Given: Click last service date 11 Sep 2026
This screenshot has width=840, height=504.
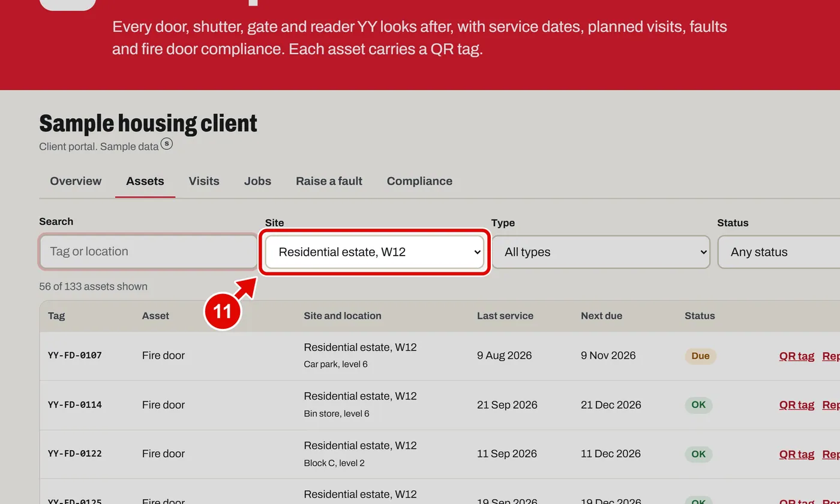Looking at the screenshot, I should [507, 454].
